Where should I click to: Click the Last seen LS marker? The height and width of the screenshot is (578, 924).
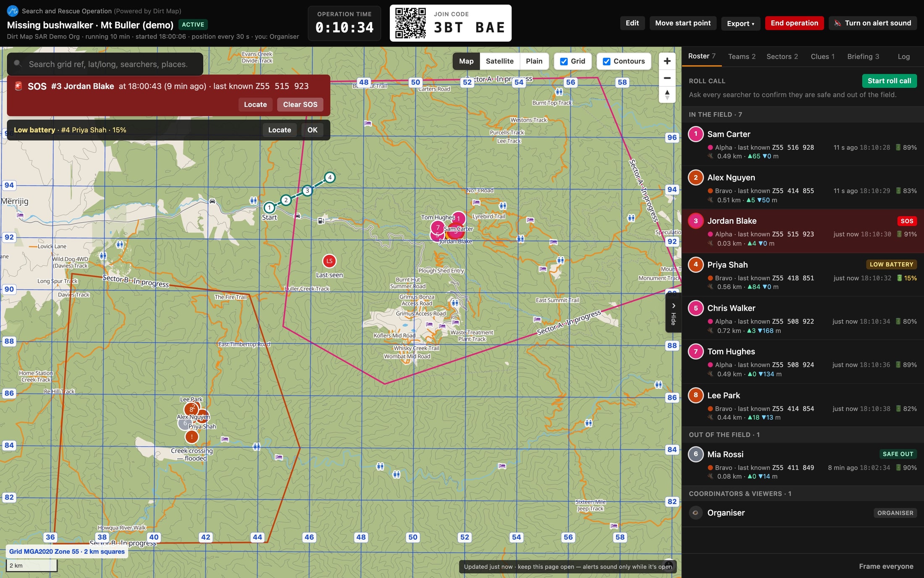click(329, 261)
